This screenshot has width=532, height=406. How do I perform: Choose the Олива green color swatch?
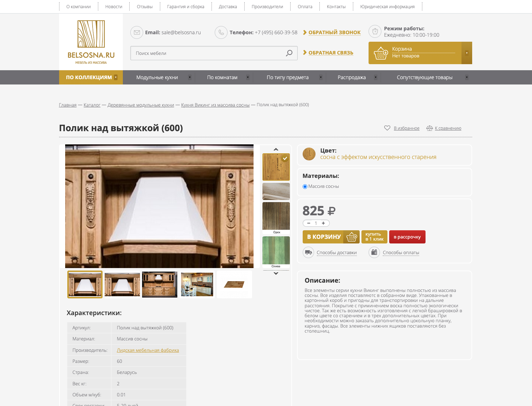276,252
